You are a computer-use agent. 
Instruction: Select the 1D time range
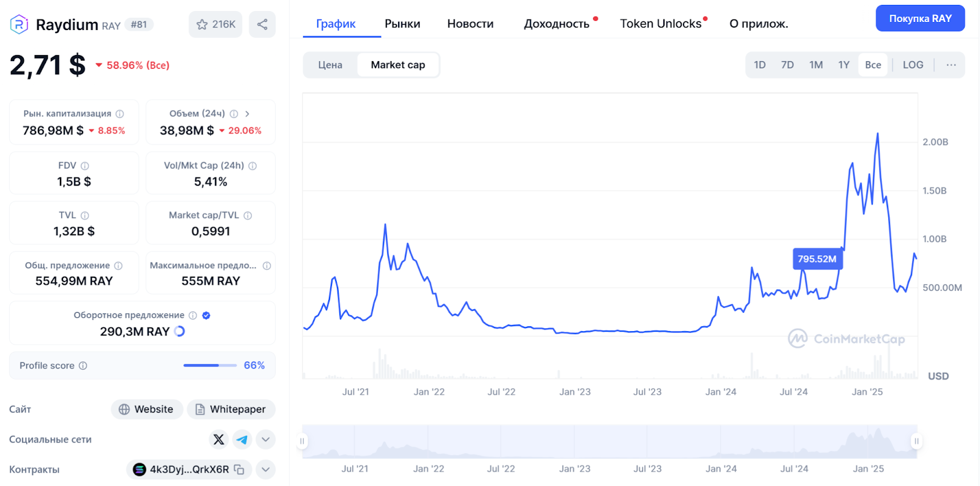click(x=759, y=65)
